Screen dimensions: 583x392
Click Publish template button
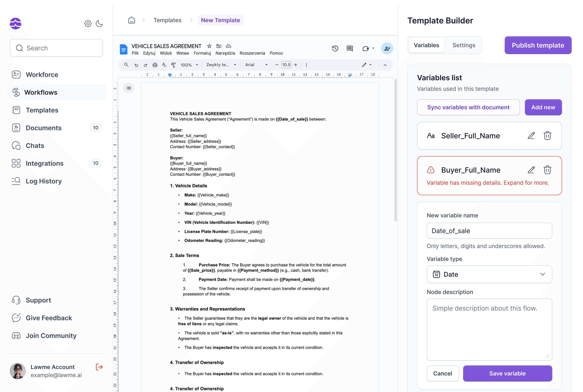tap(538, 45)
